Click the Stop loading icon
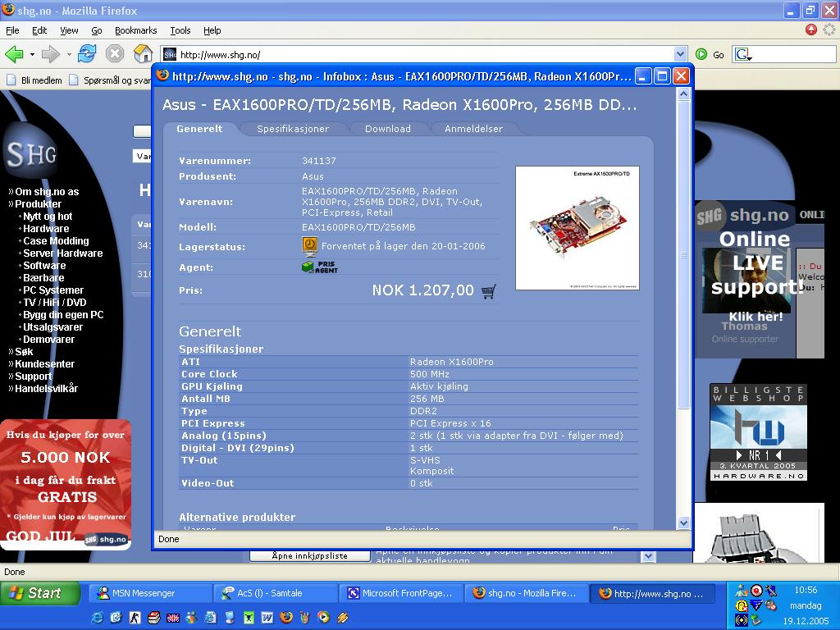 [115, 54]
